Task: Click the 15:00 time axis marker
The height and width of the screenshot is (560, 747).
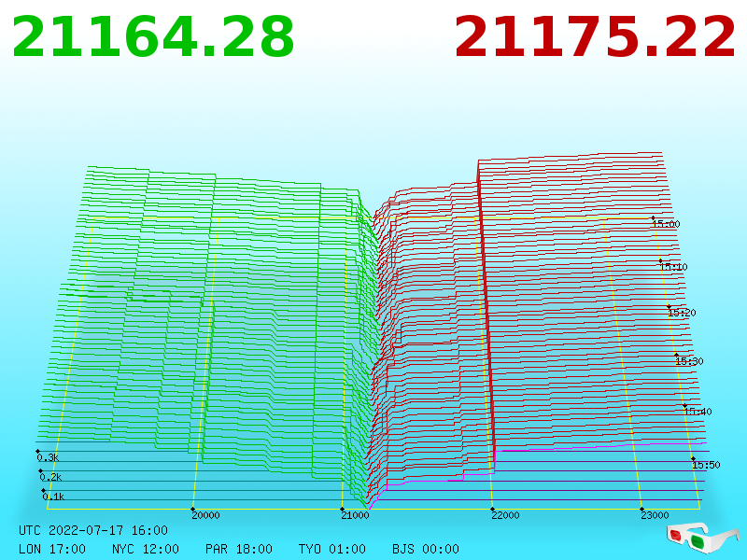Action: 666,224
